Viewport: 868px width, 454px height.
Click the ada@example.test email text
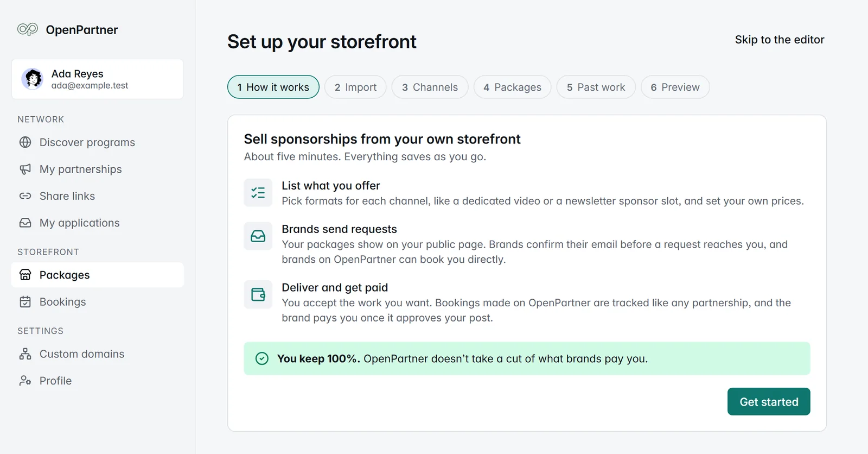point(90,85)
